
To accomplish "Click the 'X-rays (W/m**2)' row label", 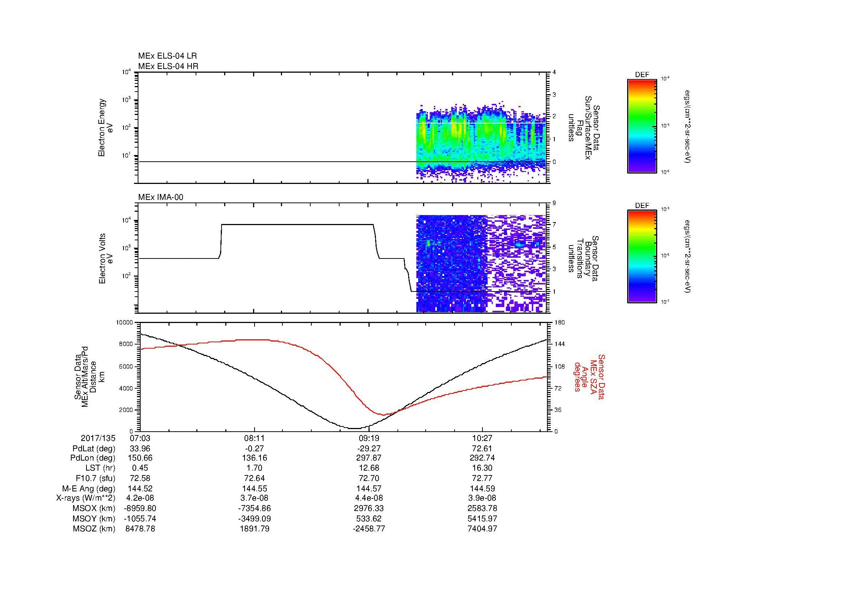I will pyautogui.click(x=86, y=498).
